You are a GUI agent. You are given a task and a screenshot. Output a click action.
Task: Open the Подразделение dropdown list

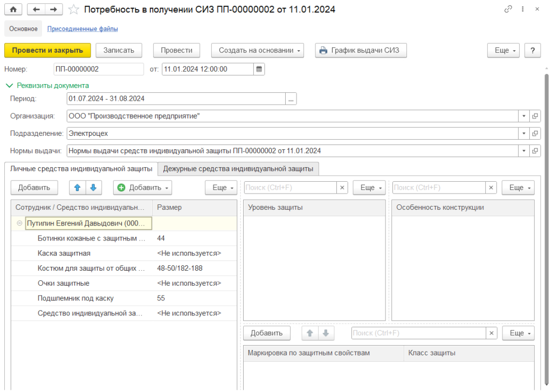pyautogui.click(x=523, y=133)
